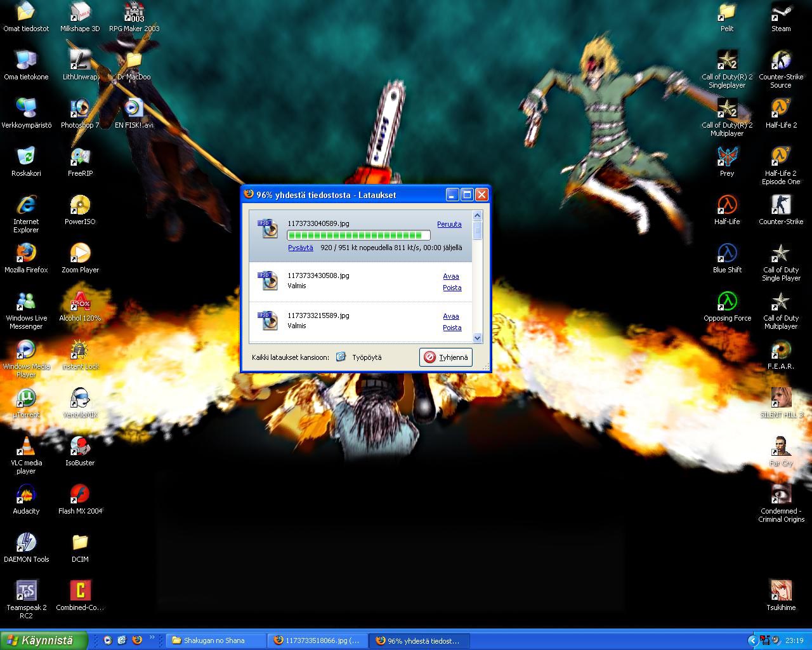Click Peruuta to cancel the download
Image resolution: width=812 pixels, height=650 pixels.
(449, 224)
